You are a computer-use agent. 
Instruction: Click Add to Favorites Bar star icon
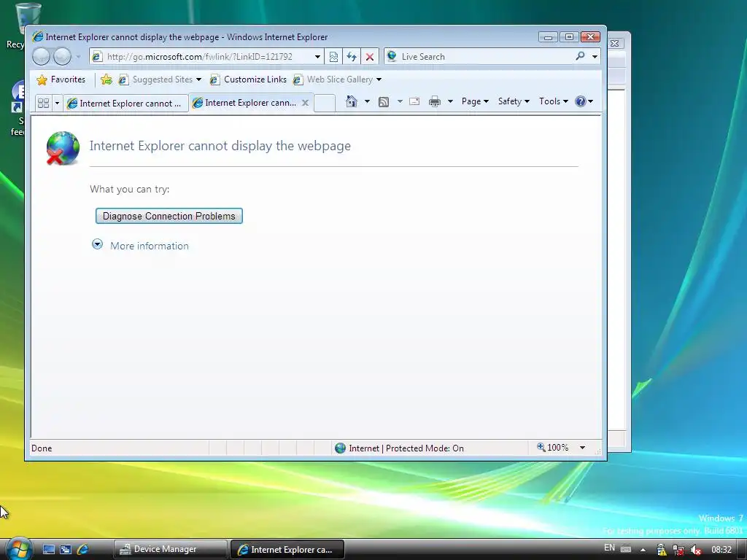107,79
